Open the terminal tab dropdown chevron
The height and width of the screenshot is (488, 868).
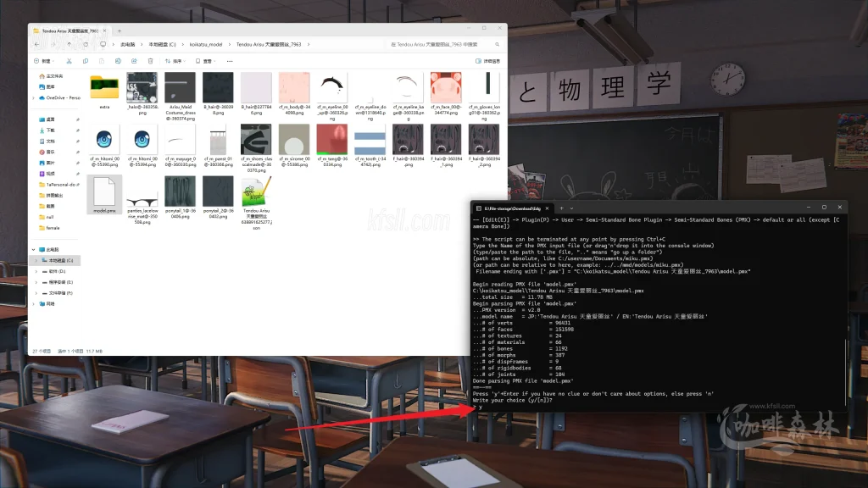(x=571, y=208)
